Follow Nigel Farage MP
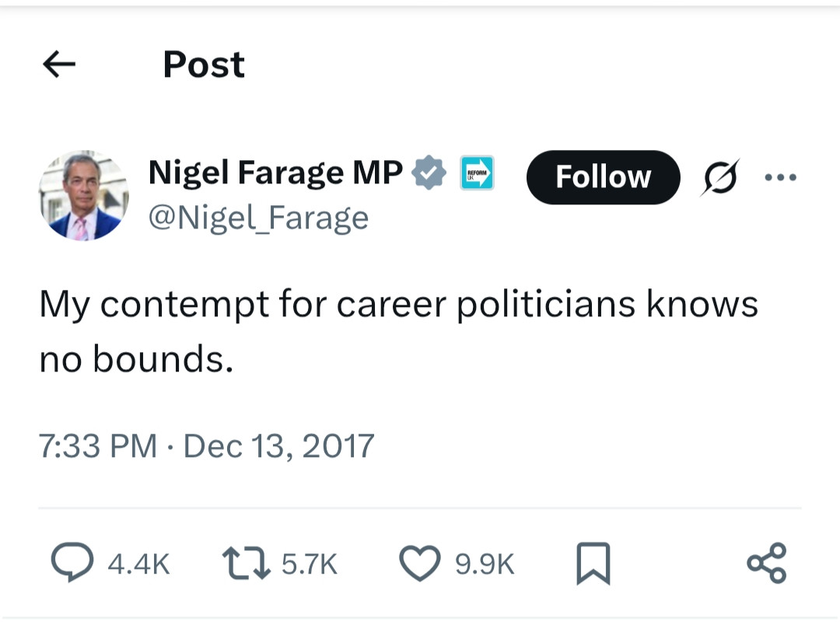Screen dimensions: 840x639 point(604,176)
